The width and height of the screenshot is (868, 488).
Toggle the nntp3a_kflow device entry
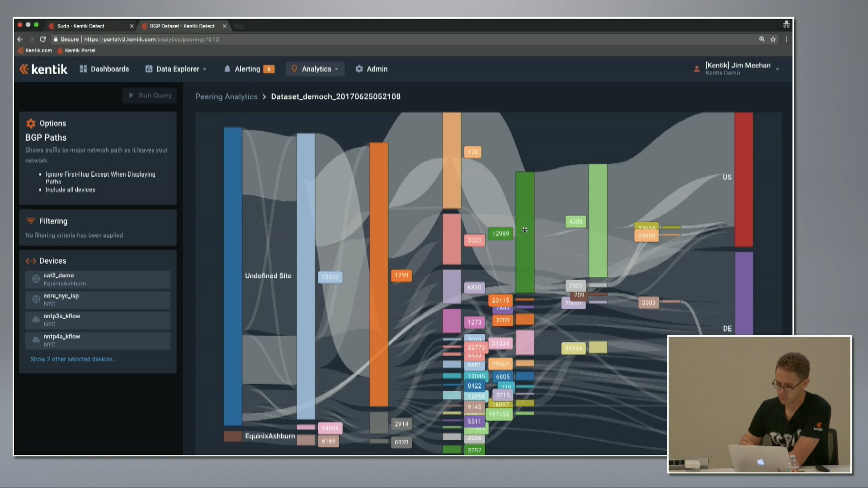[98, 320]
